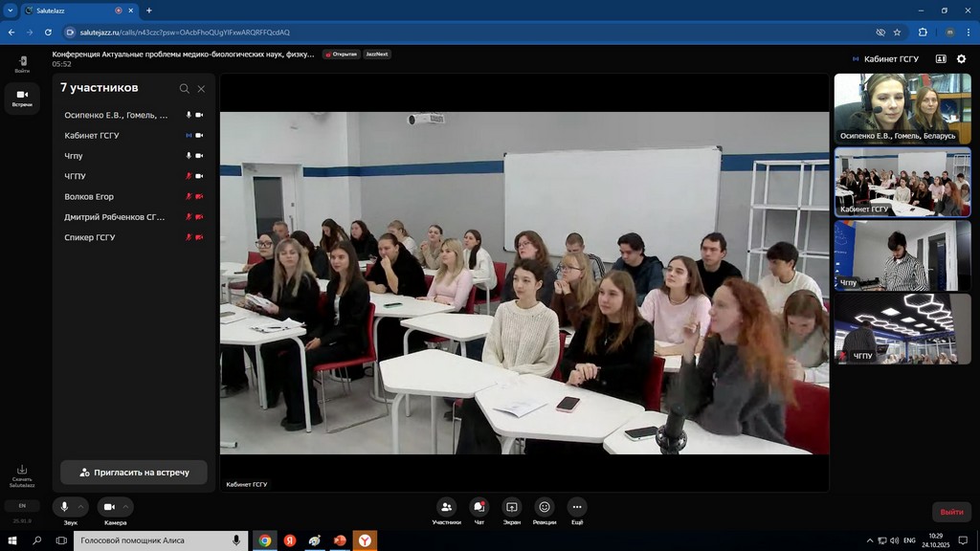This screenshot has width=980, height=551.
Task: Click Скачать SaluteJazz download icon
Action: tap(22, 471)
